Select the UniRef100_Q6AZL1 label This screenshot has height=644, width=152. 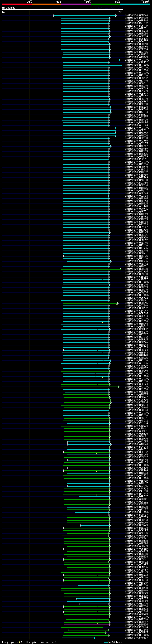[136, 83]
